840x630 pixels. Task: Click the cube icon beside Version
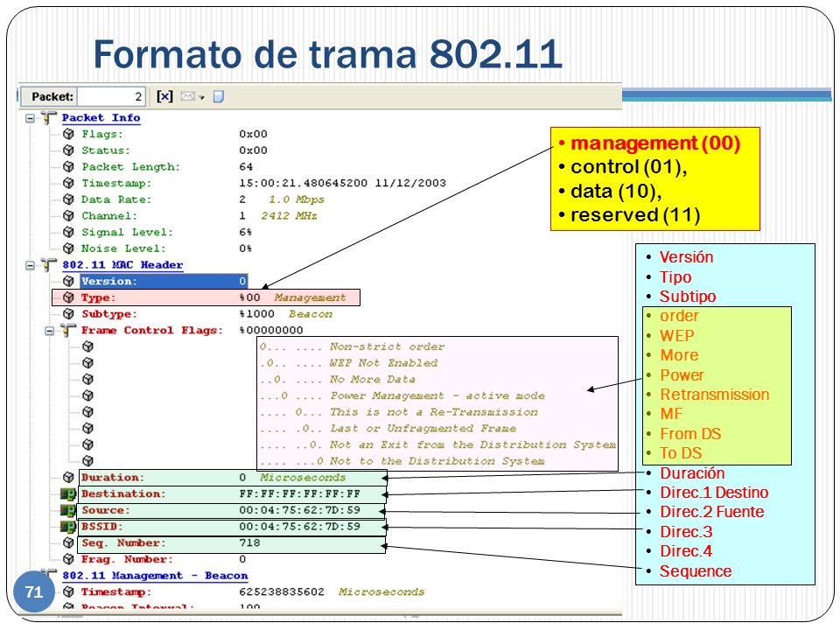pyautogui.click(x=68, y=281)
